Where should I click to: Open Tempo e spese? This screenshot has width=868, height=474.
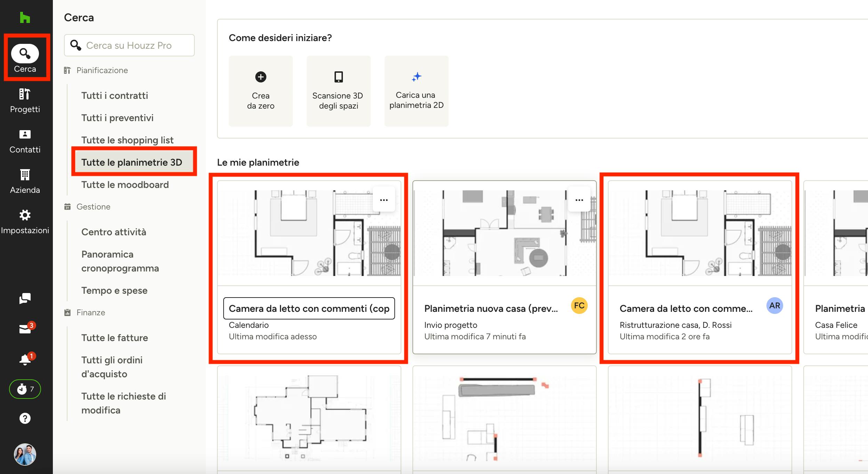point(114,290)
